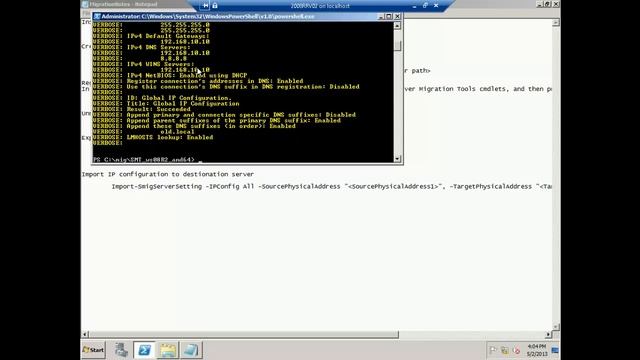Click Notepad vertical scrollbar up arrow
Screen dimensions: 640x360
click(556, 23)
